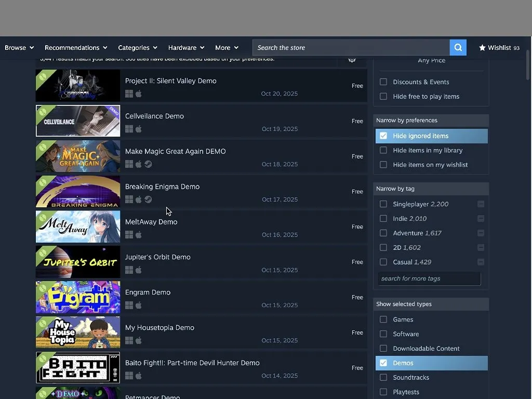Click the Windows icon under MeltAway Demo

[x=129, y=235]
